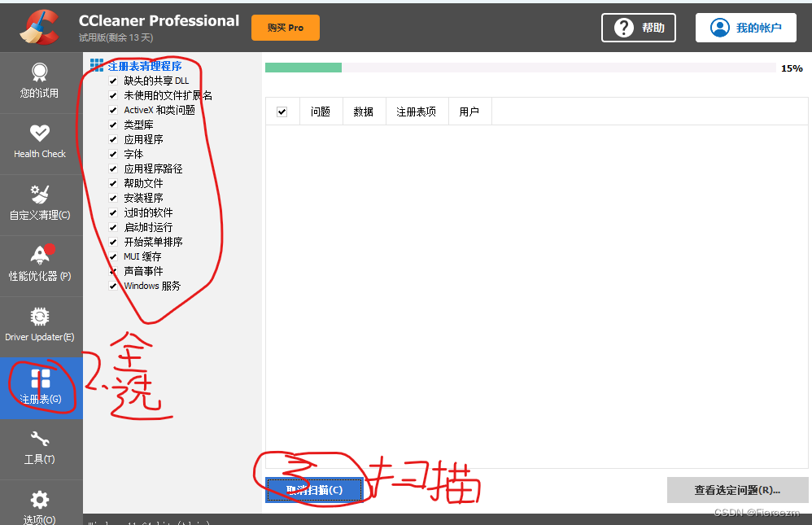Click the CCleaner broom logo
812x525 pixels.
[x=39, y=27]
